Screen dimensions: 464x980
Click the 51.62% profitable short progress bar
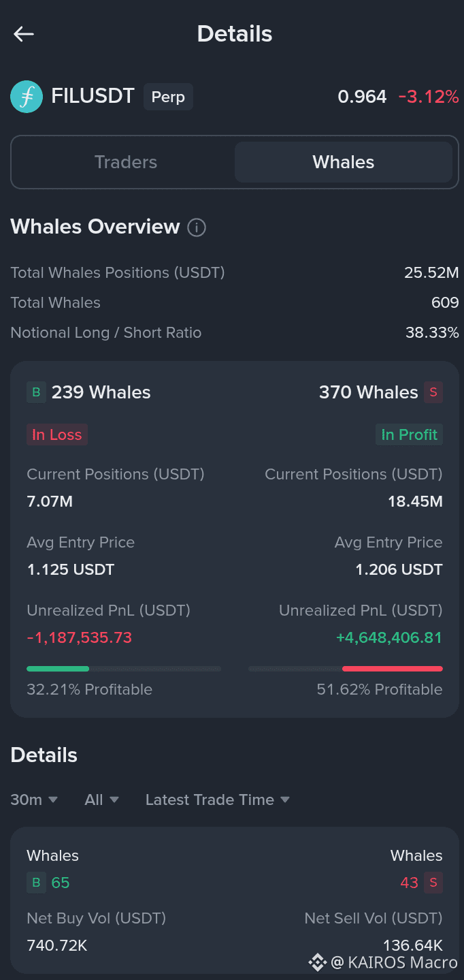point(346,669)
